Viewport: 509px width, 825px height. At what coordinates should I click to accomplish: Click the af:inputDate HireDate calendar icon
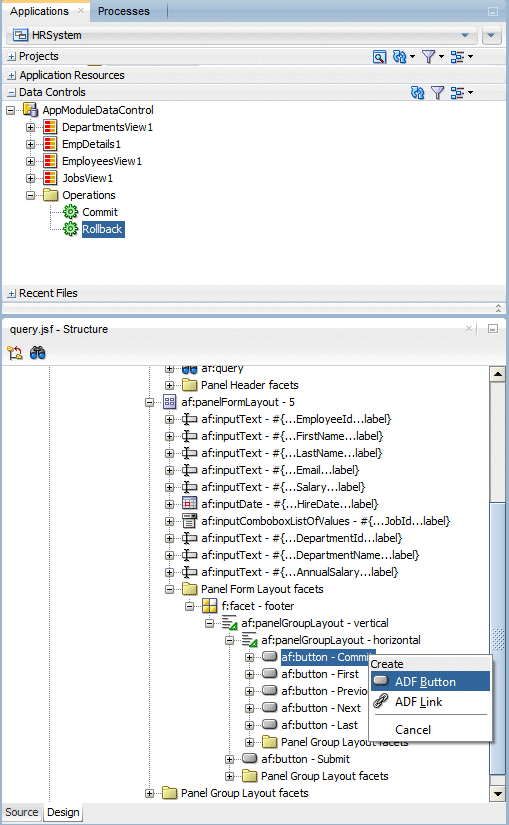click(x=189, y=504)
